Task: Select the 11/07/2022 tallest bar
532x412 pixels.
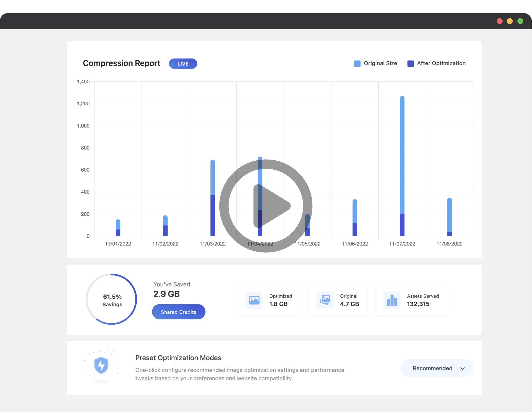Action: [402, 166]
